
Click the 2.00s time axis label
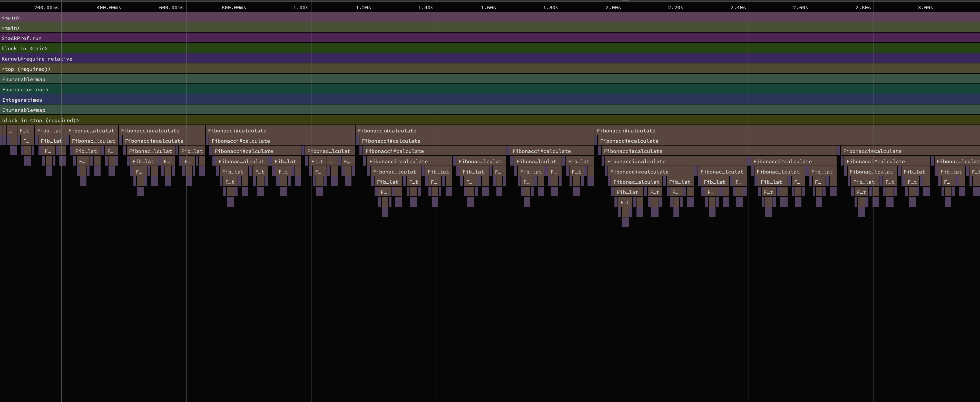pos(613,7)
